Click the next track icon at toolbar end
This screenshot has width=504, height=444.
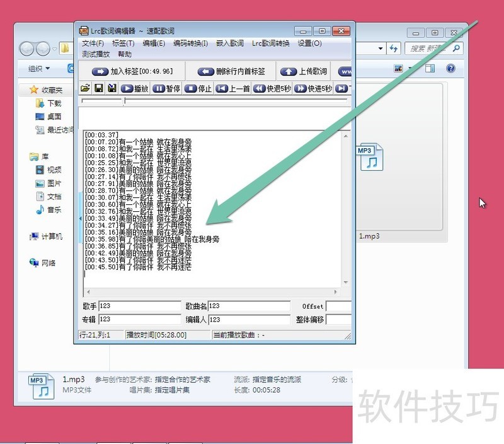pyautogui.click(x=342, y=88)
